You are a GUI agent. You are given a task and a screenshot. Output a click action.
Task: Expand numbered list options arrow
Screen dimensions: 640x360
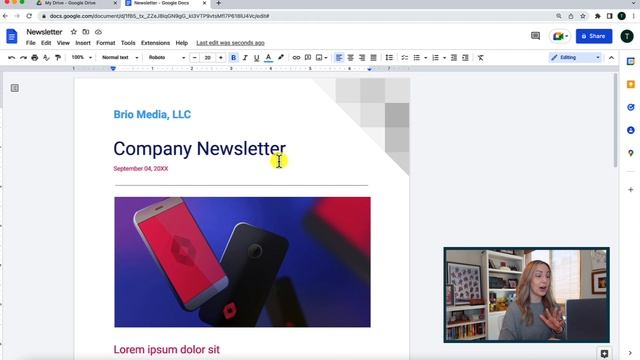(x=444, y=58)
